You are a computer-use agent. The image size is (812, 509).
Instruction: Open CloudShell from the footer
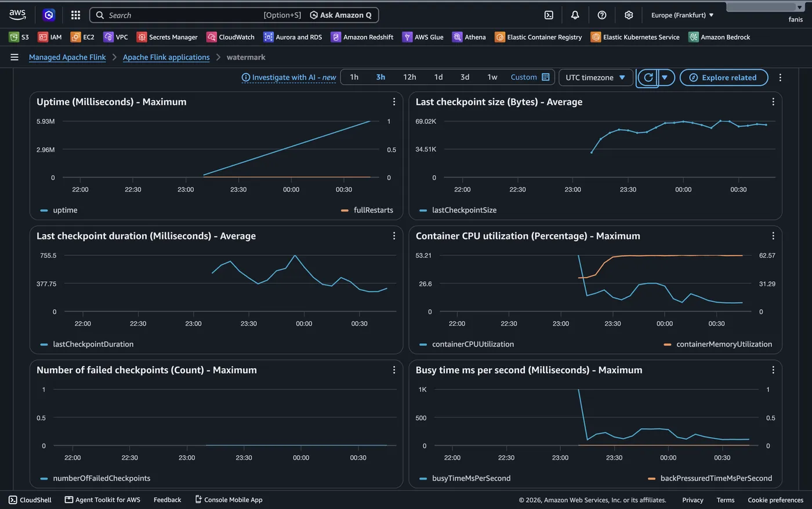tap(30, 500)
